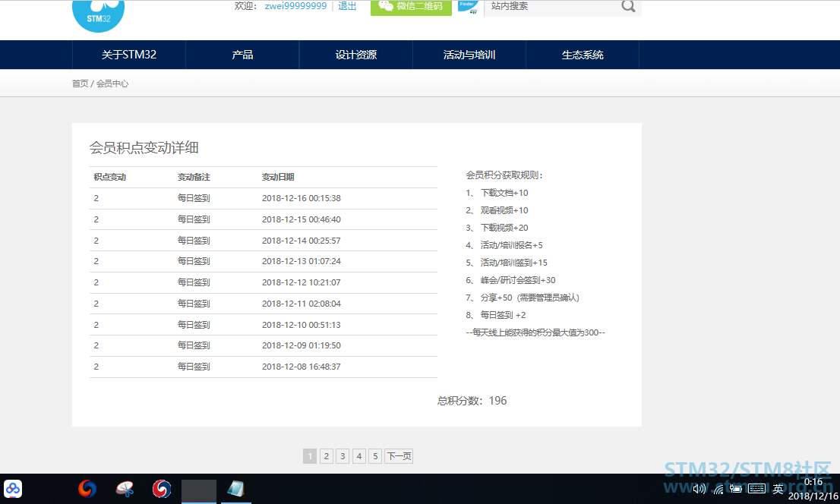Image resolution: width=840 pixels, height=504 pixels.
Task: Select the date 2018-12-12 10:21:07
Action: point(301,282)
